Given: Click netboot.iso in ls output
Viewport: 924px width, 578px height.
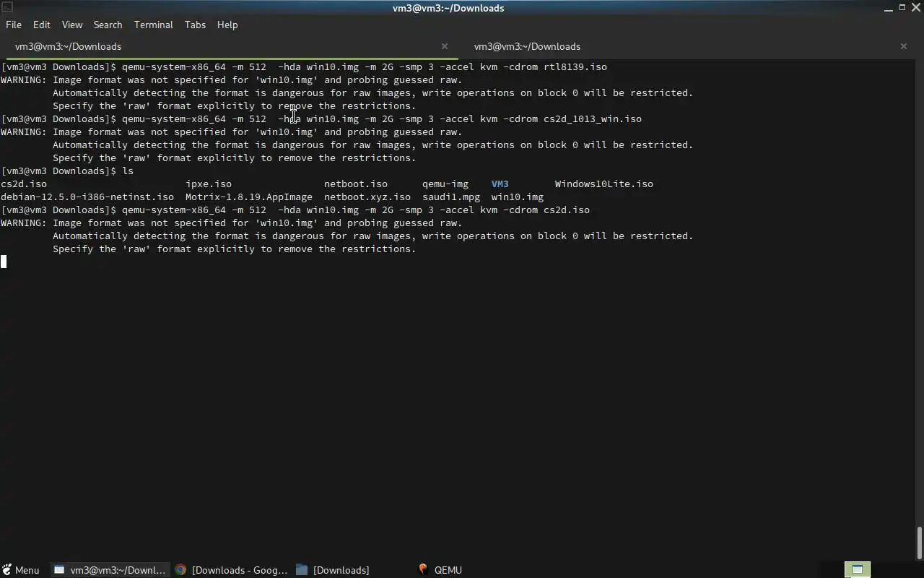Looking at the screenshot, I should pyautogui.click(x=356, y=184).
